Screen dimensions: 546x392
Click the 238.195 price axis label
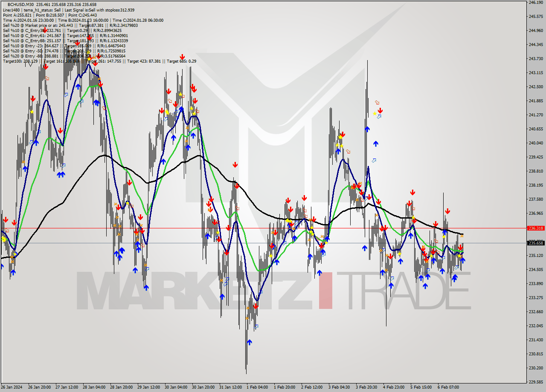(536, 185)
